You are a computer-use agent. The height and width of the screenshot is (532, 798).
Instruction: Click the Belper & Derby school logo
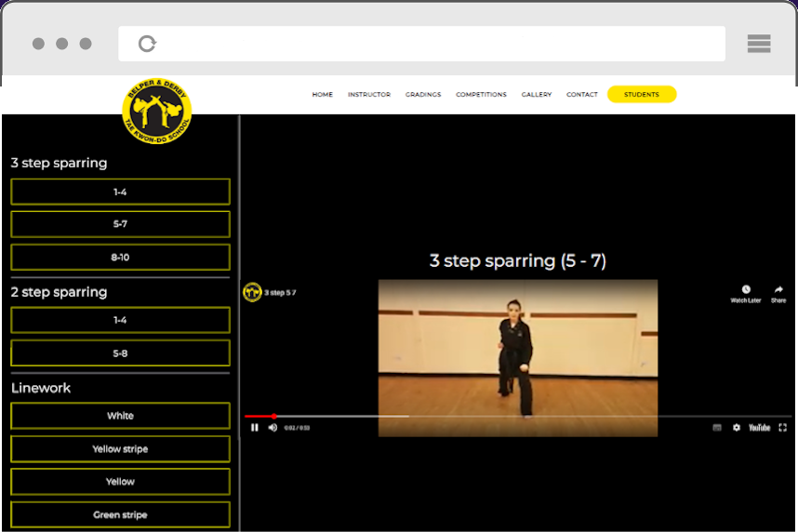pyautogui.click(x=157, y=112)
